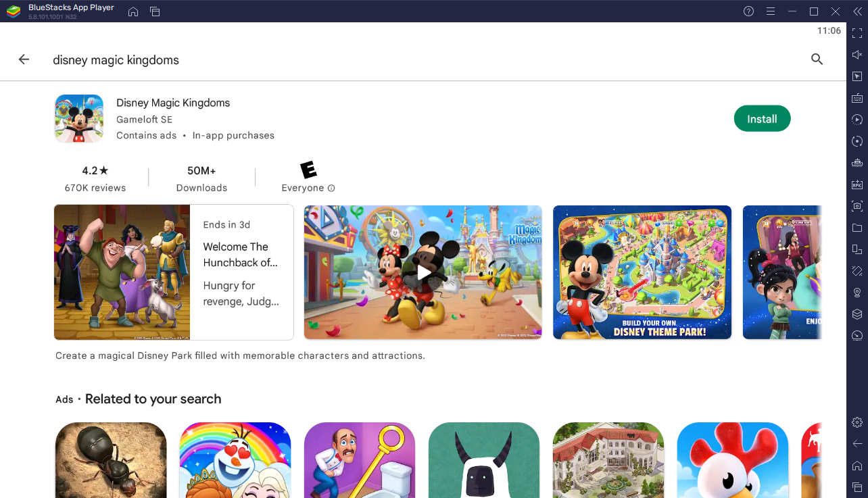Click the sidebar circular refresh arrow icon
The width and height of the screenshot is (868, 498).
pos(857,141)
